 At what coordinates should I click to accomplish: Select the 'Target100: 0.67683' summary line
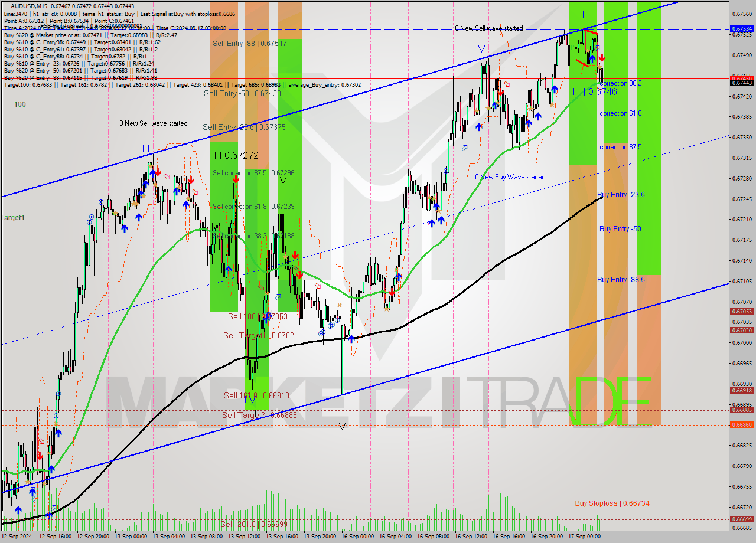pos(182,85)
